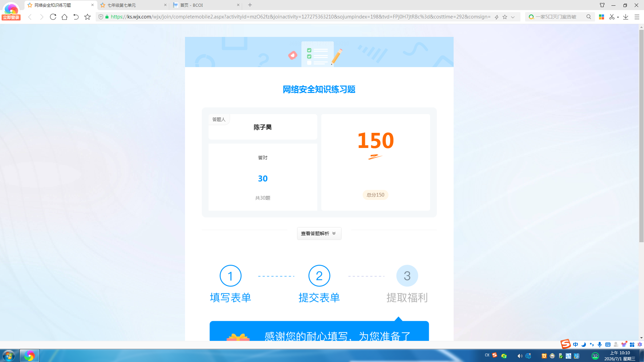Image resolution: width=644 pixels, height=362 pixels.
Task: Click the volume speaker tray icon
Action: coord(520,356)
